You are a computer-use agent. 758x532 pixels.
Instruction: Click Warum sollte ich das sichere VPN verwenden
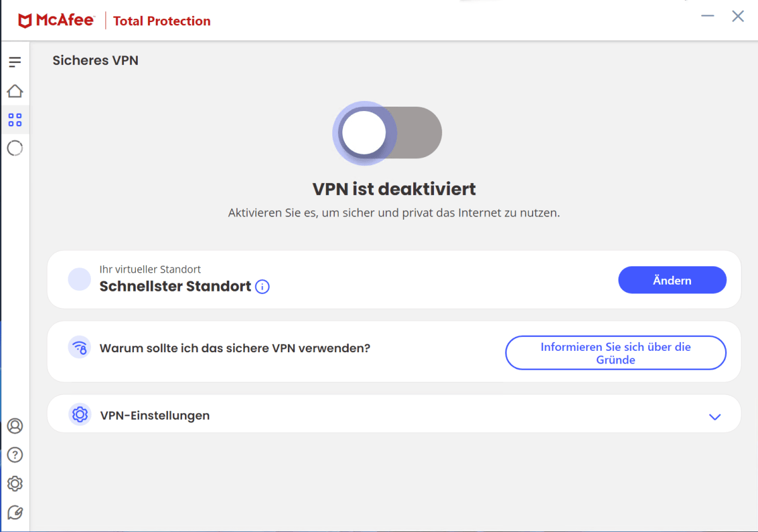tap(235, 348)
